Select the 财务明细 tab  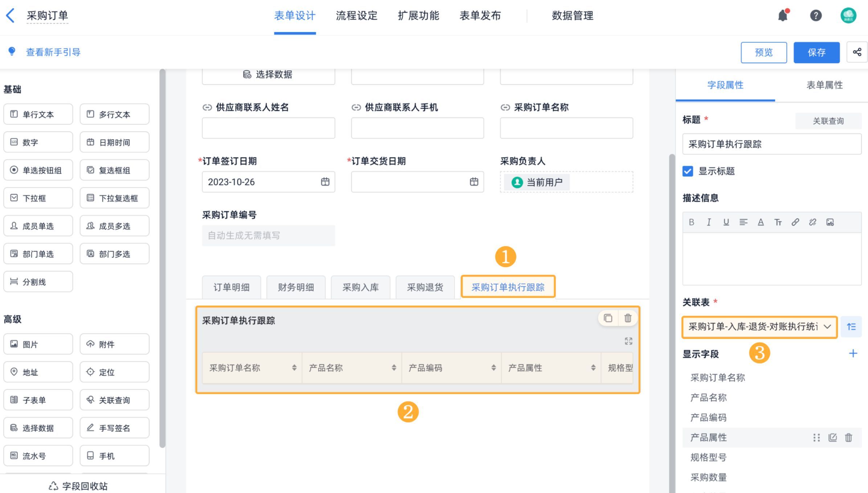[296, 287]
